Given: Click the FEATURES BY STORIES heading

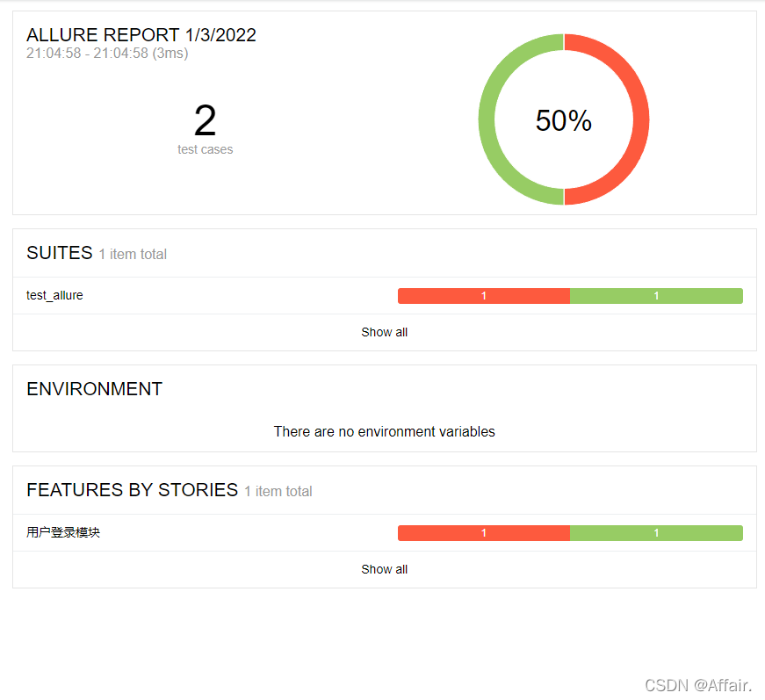Looking at the screenshot, I should [133, 490].
